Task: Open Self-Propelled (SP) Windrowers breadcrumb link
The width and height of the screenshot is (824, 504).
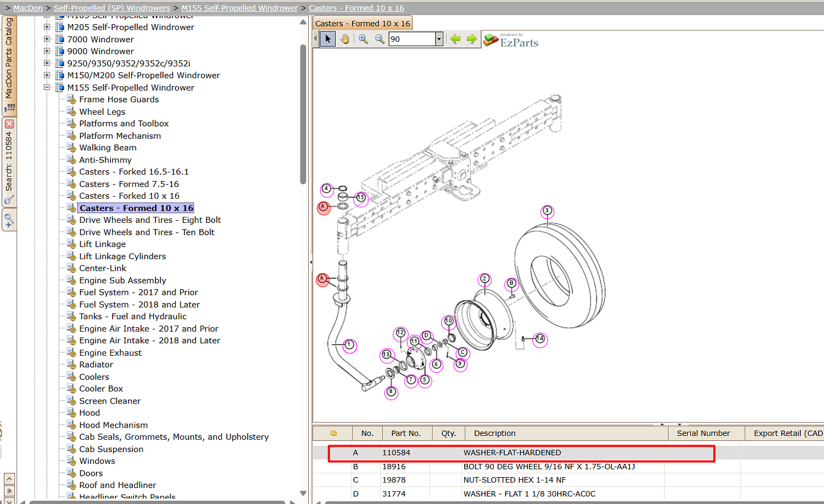Action: (112, 8)
